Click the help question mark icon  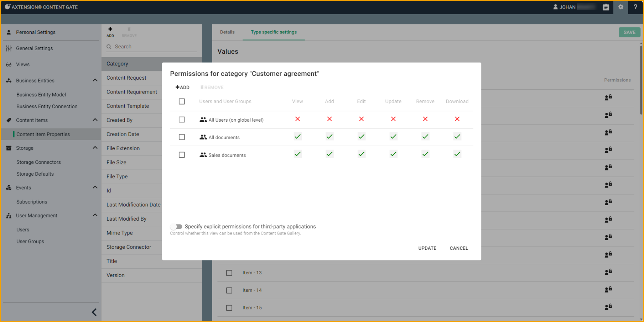click(635, 7)
